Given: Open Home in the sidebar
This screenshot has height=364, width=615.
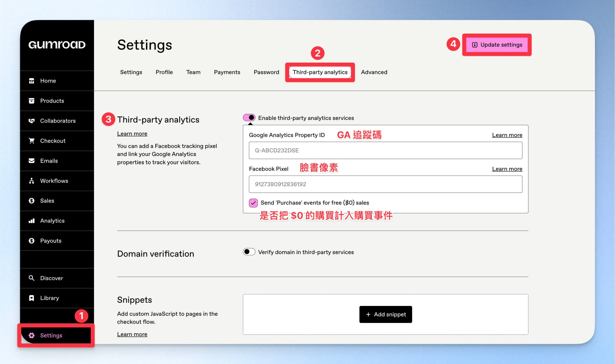Looking at the screenshot, I should (57, 81).
